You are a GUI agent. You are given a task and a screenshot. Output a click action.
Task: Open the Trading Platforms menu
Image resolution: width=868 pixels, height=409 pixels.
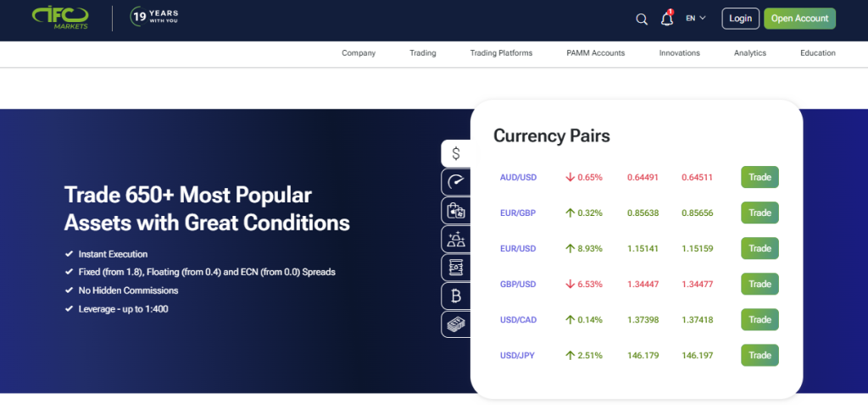tap(501, 53)
